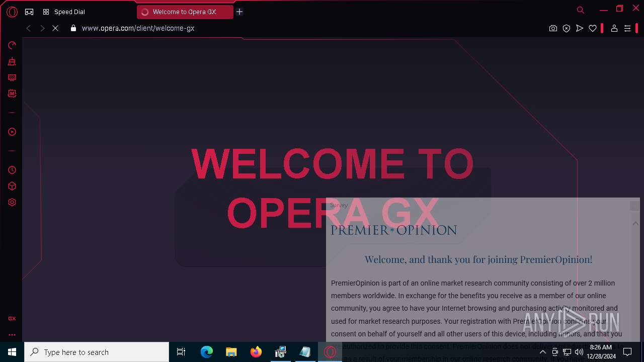This screenshot has width=644, height=362.
Task: Go forward to next page
Action: (42, 29)
